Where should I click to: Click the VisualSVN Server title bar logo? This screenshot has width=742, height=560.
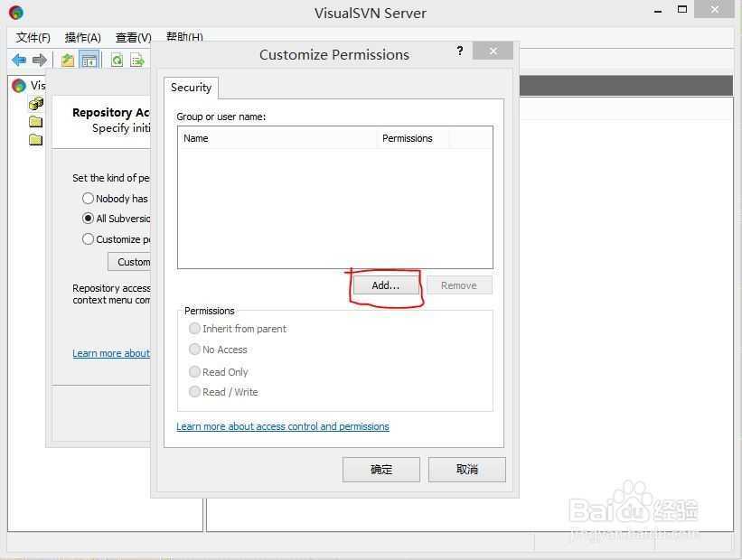16,13
